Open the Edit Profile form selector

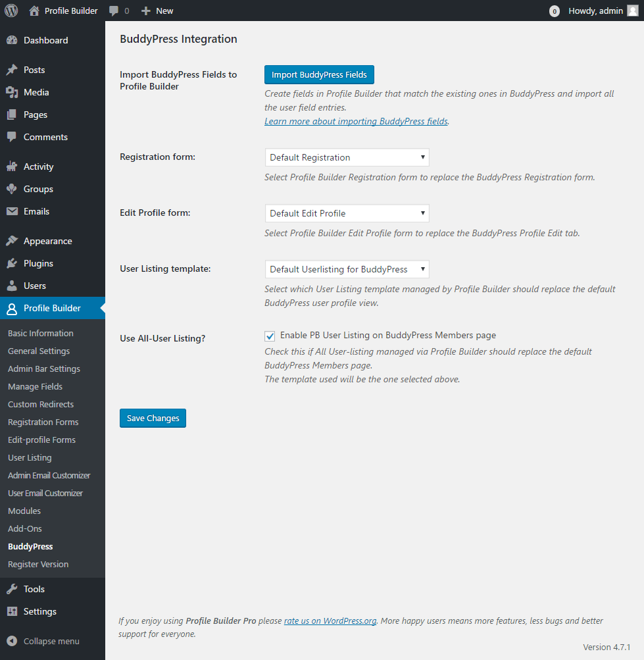[347, 213]
